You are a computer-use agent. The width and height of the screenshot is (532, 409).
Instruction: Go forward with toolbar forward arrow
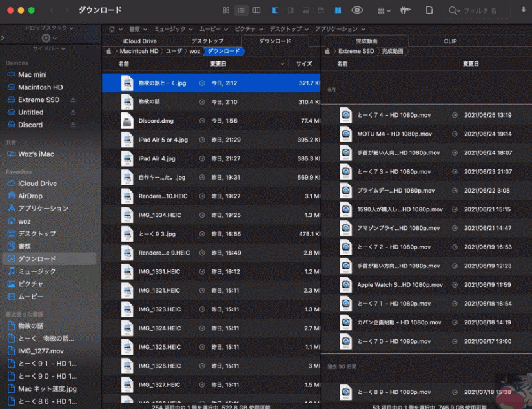(67, 10)
